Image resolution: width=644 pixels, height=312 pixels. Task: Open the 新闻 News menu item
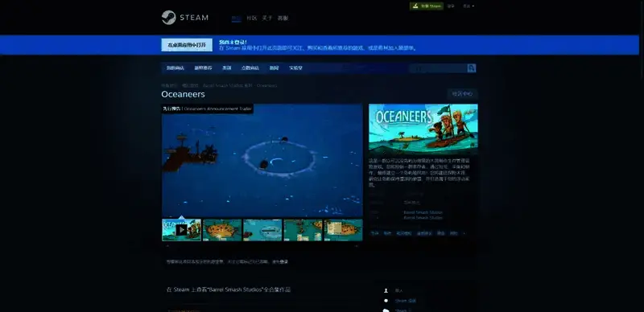(274, 68)
